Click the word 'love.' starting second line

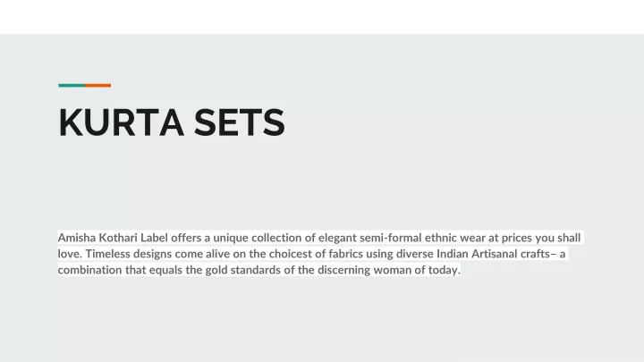70,254
